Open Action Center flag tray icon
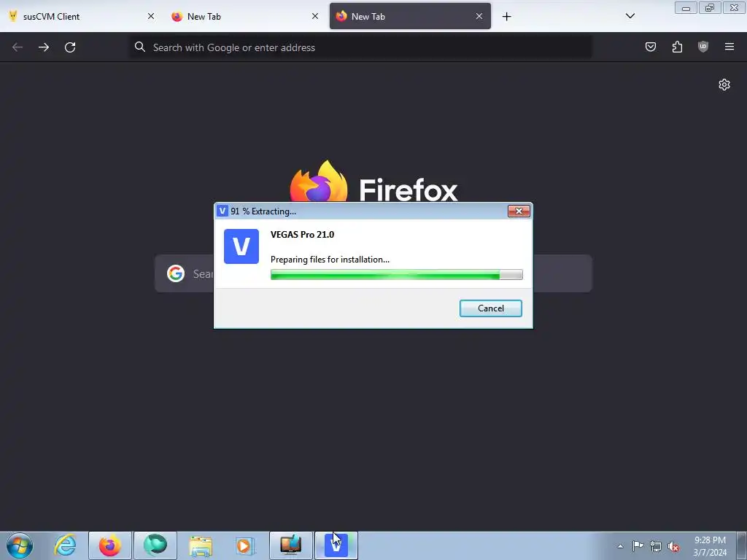Viewport: 747px width, 560px height. [x=638, y=546]
